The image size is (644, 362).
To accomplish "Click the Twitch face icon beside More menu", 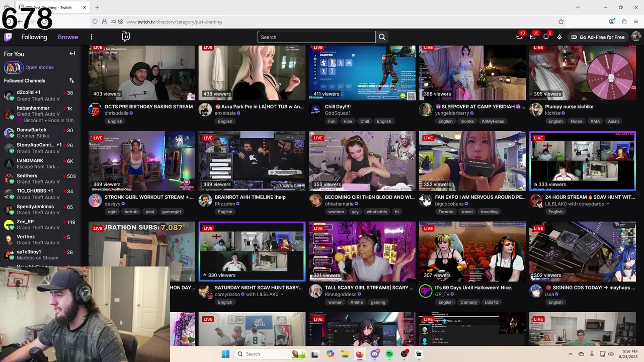I will pyautogui.click(x=126, y=36).
